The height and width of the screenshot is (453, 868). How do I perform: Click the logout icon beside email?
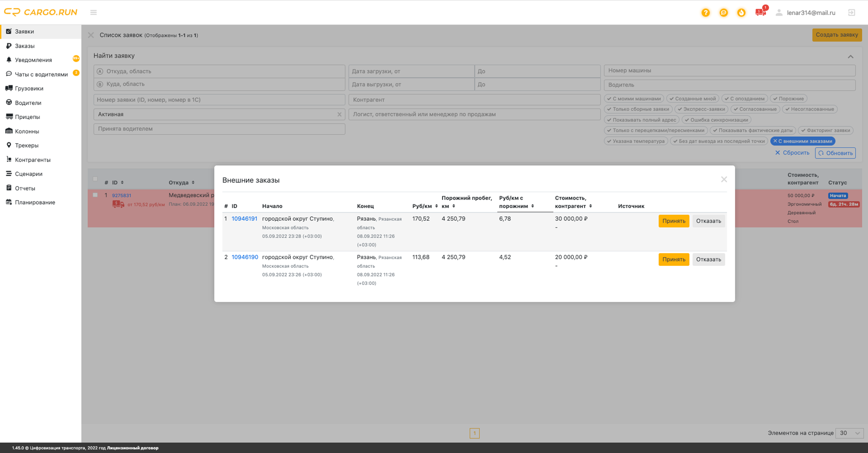[x=852, y=12]
